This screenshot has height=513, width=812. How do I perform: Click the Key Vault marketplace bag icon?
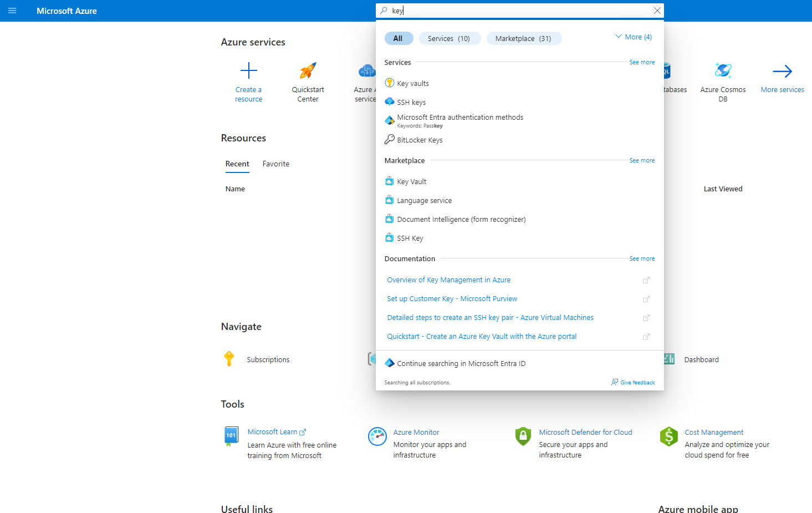[390, 181]
